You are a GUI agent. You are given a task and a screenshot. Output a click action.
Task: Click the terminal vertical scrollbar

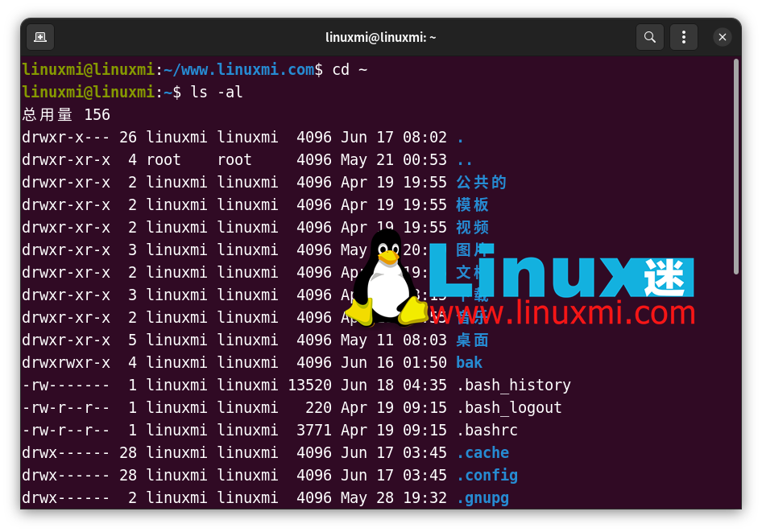pyautogui.click(x=736, y=167)
